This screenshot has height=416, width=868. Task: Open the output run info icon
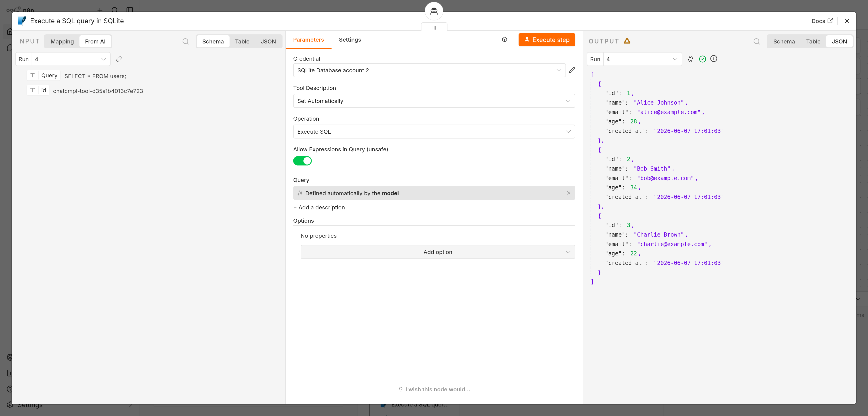[x=714, y=59]
